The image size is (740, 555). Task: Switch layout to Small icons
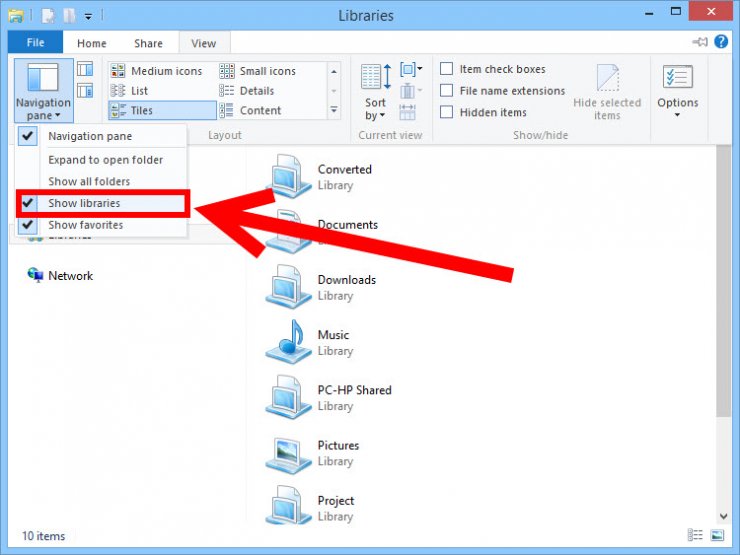[x=258, y=71]
